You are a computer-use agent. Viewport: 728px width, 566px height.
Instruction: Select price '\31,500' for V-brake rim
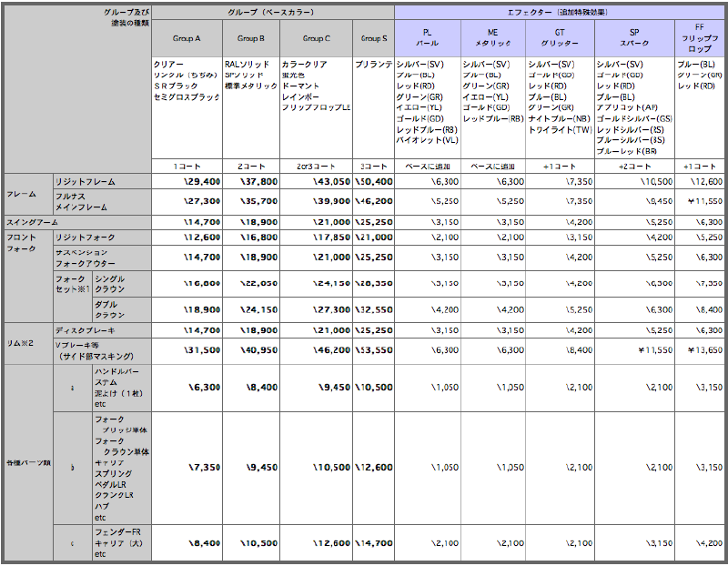201,350
